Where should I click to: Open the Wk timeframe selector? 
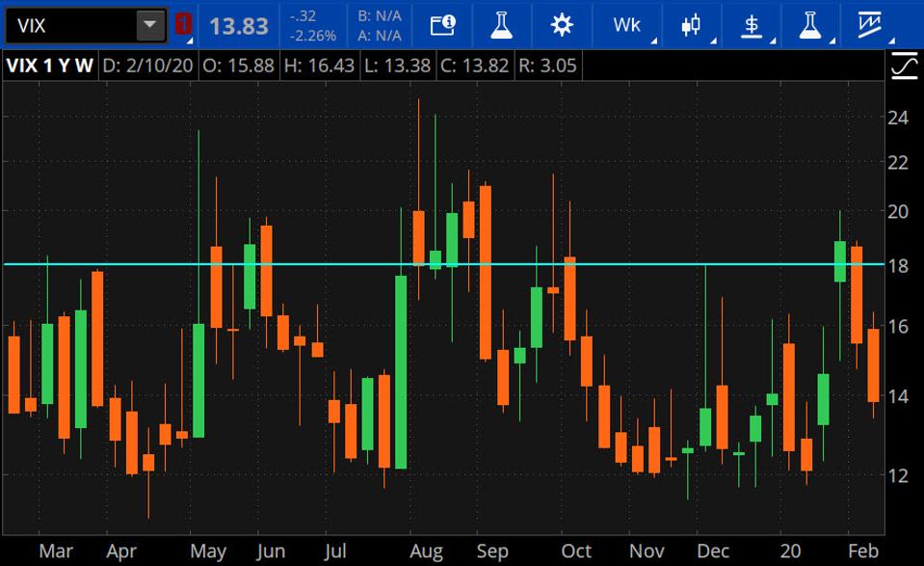click(x=627, y=25)
